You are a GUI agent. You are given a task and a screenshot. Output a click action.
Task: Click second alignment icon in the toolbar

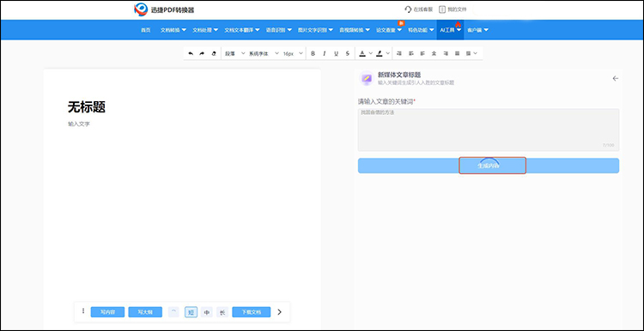(x=411, y=53)
